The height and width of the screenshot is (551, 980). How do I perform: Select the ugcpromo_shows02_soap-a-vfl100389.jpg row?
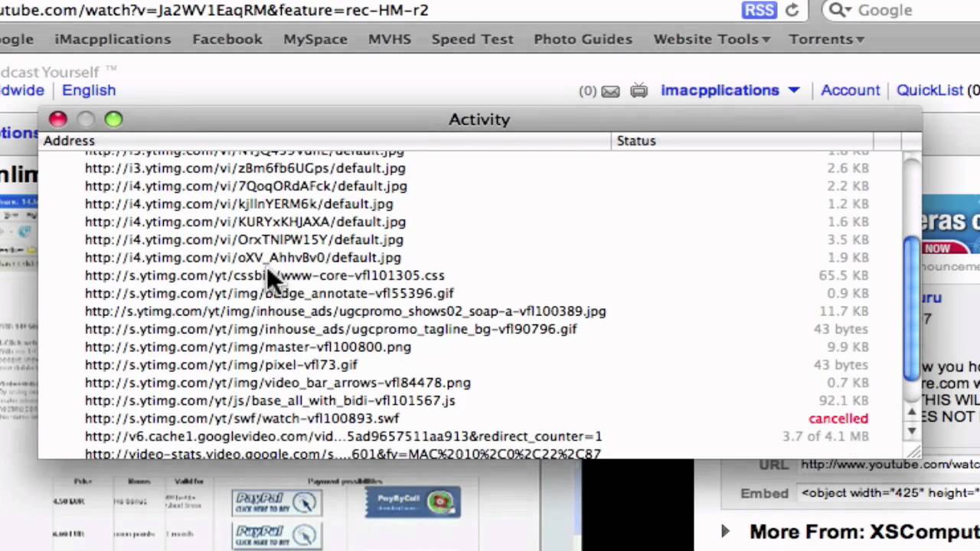[x=471, y=311]
